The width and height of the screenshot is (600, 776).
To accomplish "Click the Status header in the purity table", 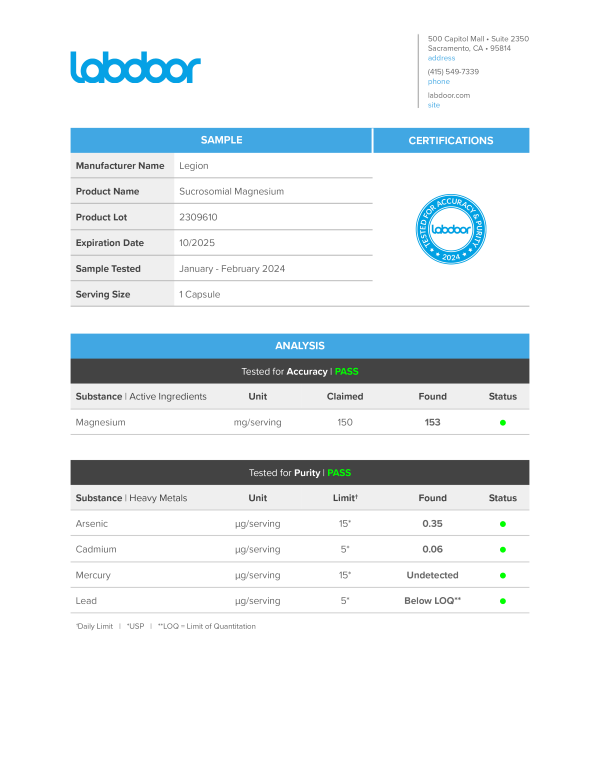I will click(502, 498).
